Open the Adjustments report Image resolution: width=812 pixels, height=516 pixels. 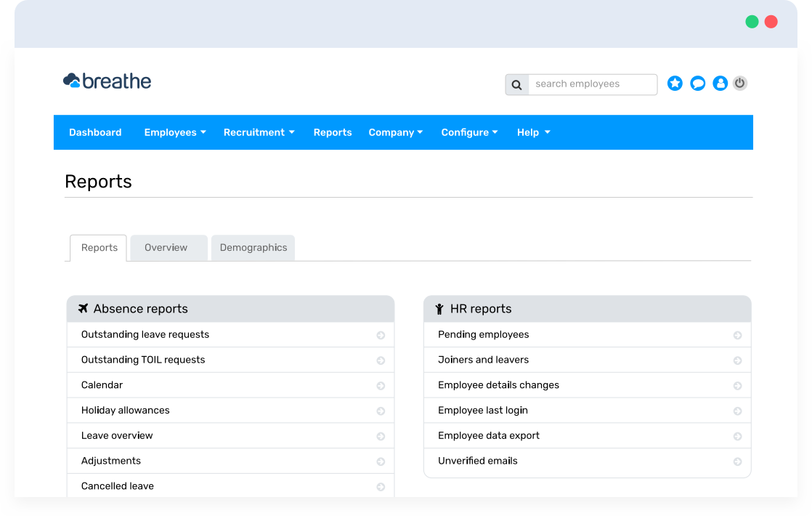point(230,461)
